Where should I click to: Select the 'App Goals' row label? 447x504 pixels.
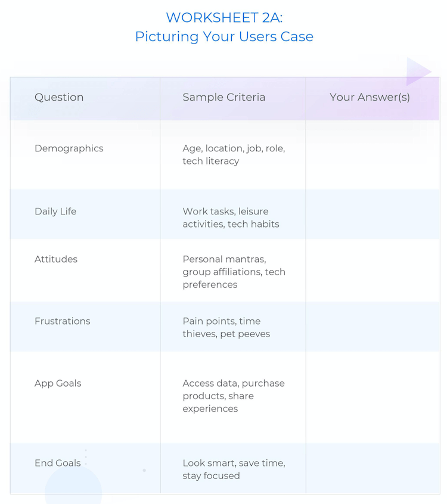58,383
